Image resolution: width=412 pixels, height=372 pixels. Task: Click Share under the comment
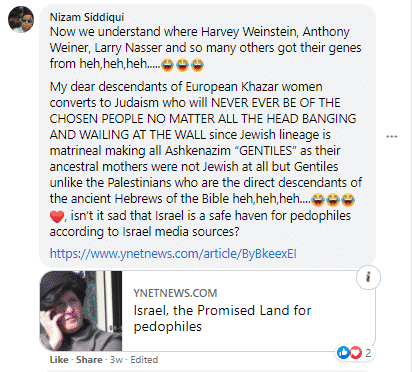click(x=89, y=360)
